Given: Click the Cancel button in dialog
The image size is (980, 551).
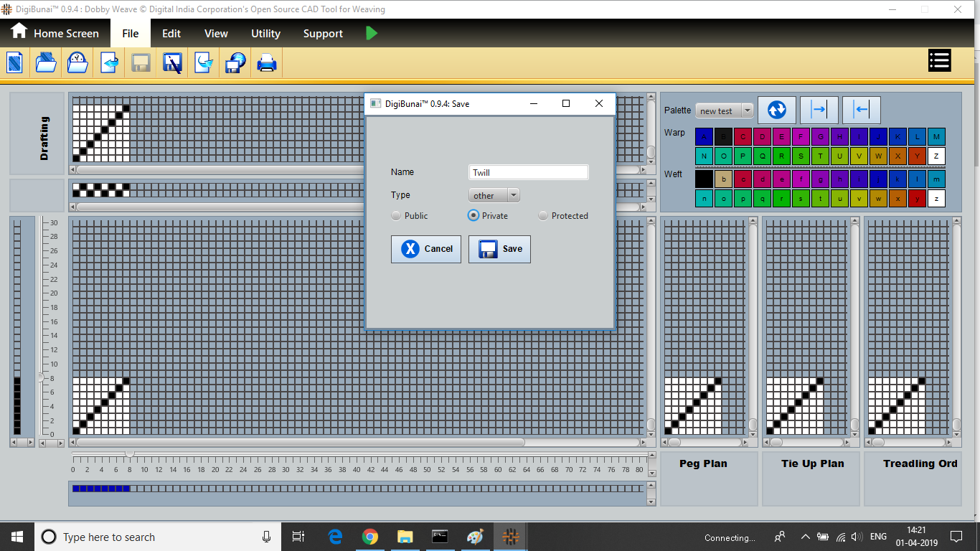Looking at the screenshot, I should coord(426,249).
